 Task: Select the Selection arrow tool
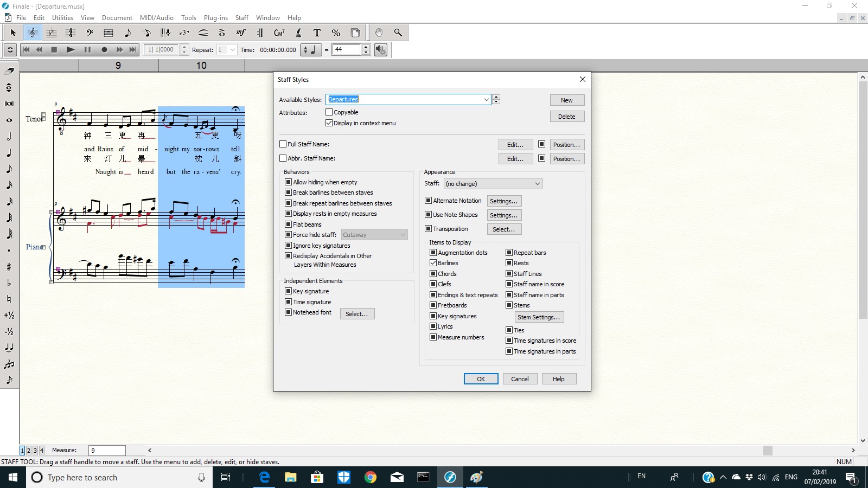click(x=13, y=33)
